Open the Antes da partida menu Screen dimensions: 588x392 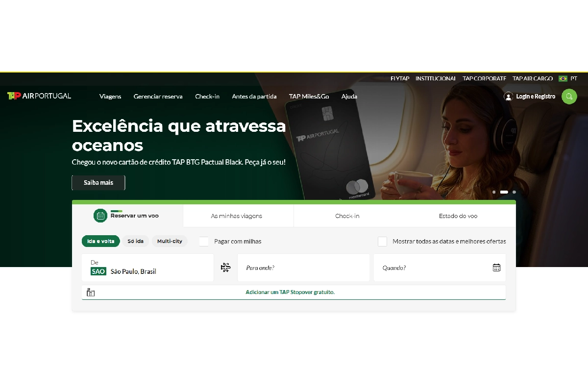(x=254, y=97)
